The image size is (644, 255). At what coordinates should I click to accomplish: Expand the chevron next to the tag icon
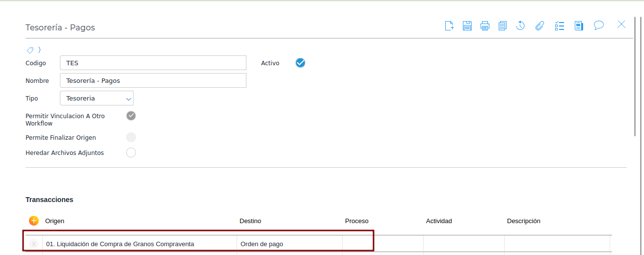[39, 50]
